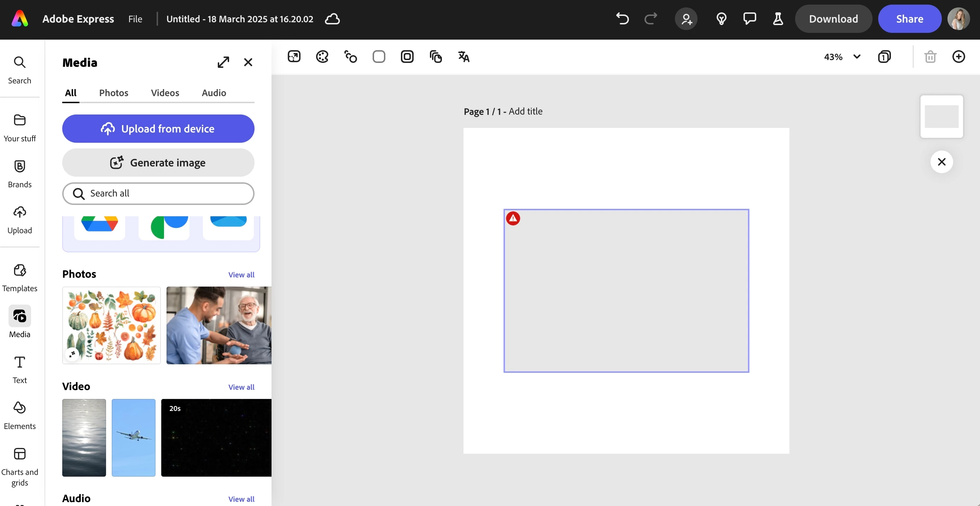Click the lightbulb tips icon

pos(721,19)
